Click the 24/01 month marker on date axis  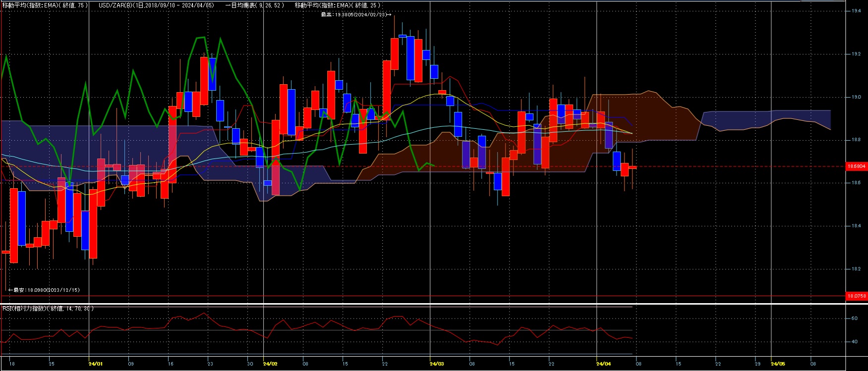pyautogui.click(x=96, y=364)
